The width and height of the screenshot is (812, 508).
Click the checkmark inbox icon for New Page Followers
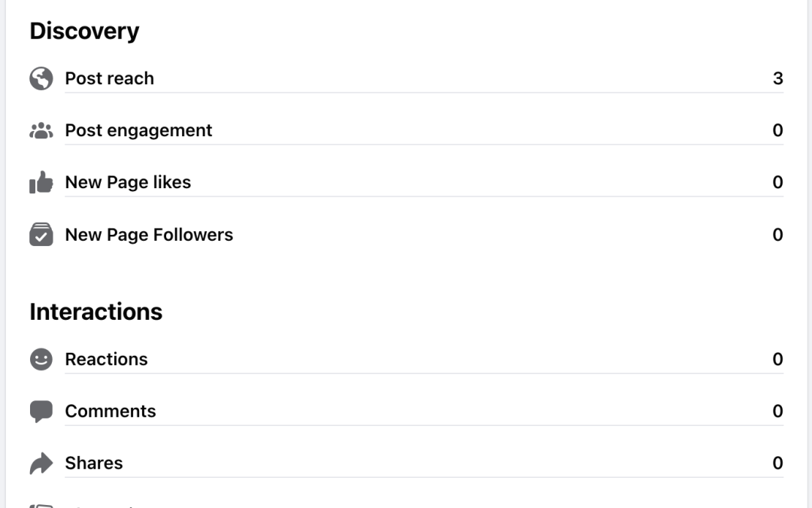point(41,234)
